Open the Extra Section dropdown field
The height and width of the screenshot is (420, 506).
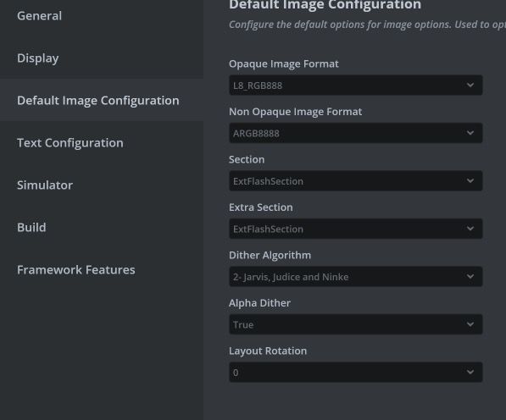pos(356,229)
